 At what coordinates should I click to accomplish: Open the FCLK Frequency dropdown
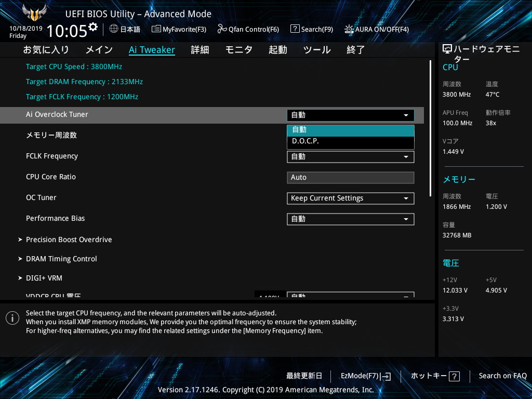351,157
